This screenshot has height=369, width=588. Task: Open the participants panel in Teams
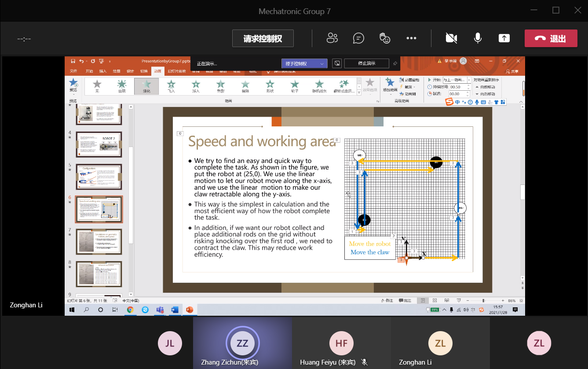(x=332, y=38)
